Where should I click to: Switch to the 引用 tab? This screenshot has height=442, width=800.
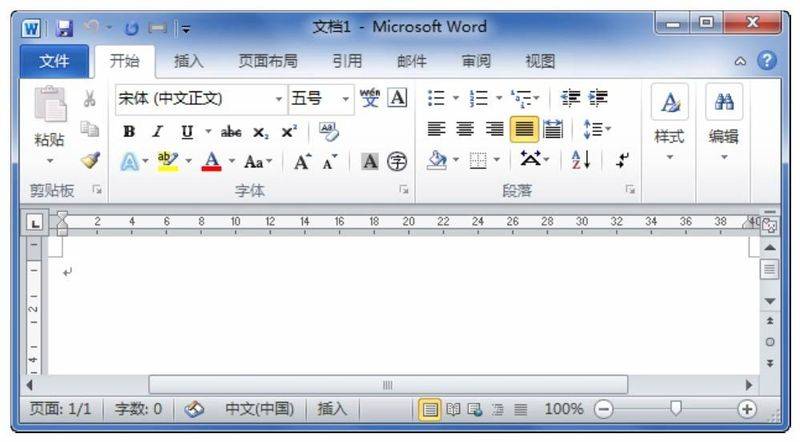347,61
